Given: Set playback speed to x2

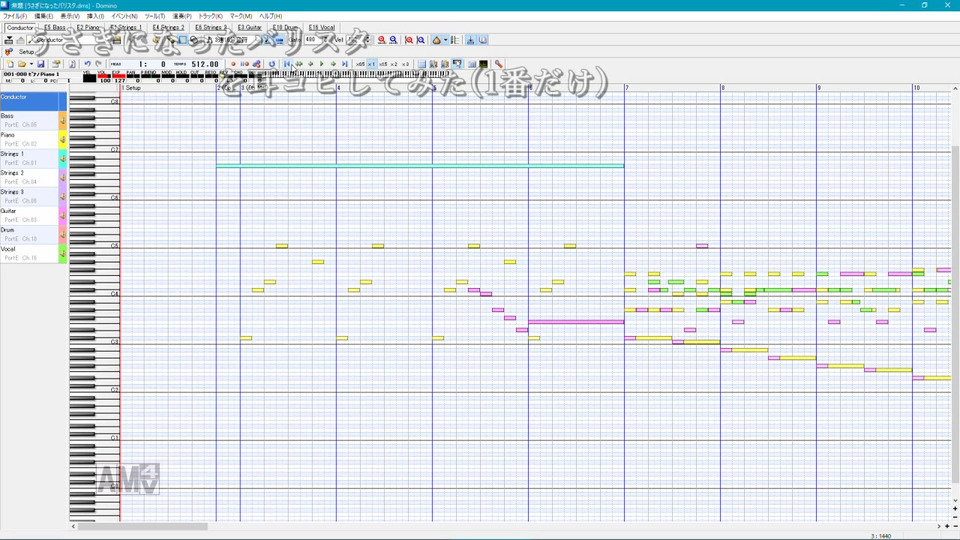Looking at the screenshot, I should tap(394, 64).
